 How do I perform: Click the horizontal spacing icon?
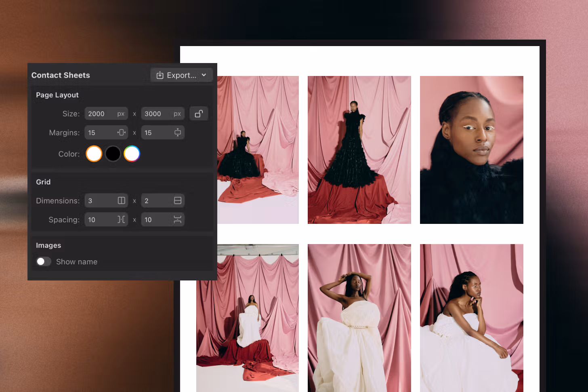121,219
